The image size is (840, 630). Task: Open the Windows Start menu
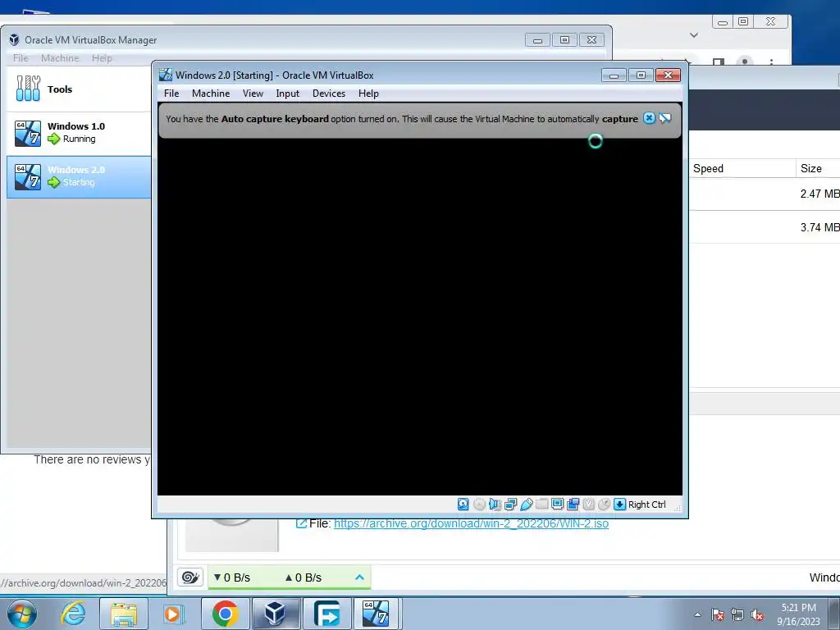pos(22,614)
